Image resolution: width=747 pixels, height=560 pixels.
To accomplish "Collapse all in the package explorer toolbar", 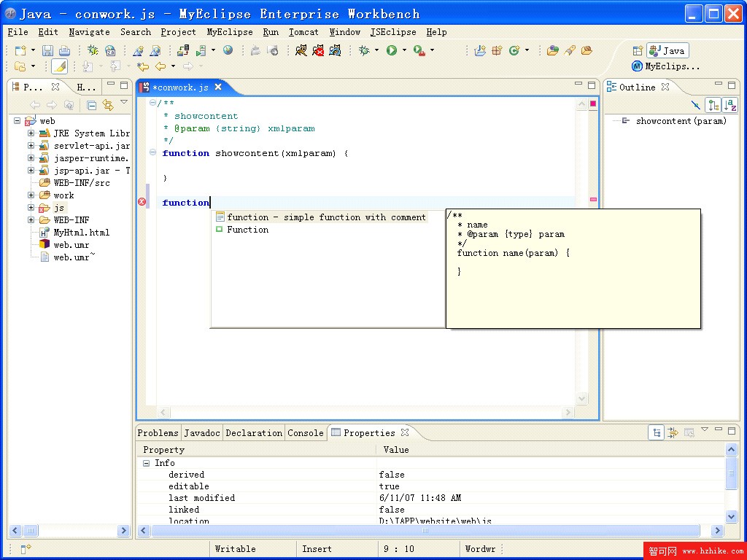I will click(x=92, y=105).
